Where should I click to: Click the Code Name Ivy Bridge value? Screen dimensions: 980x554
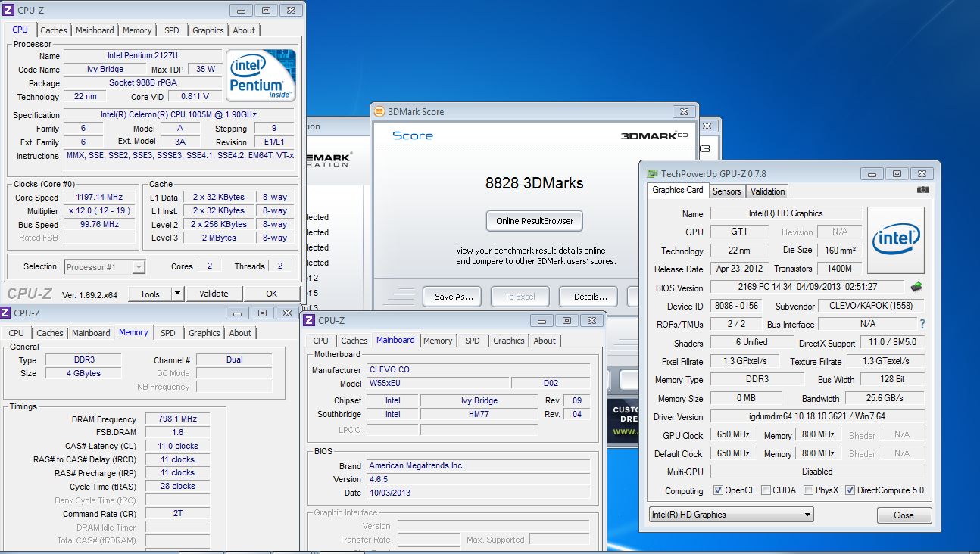(x=105, y=69)
